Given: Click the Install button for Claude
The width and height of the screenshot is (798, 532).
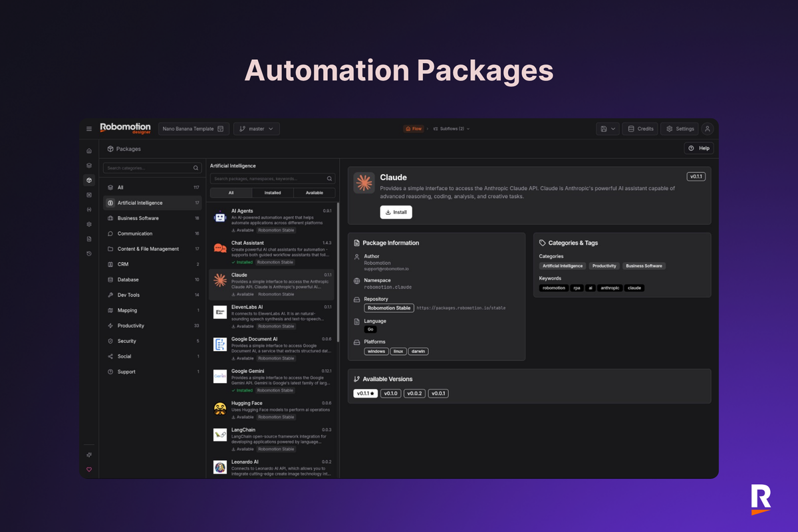Looking at the screenshot, I should tap(396, 212).
